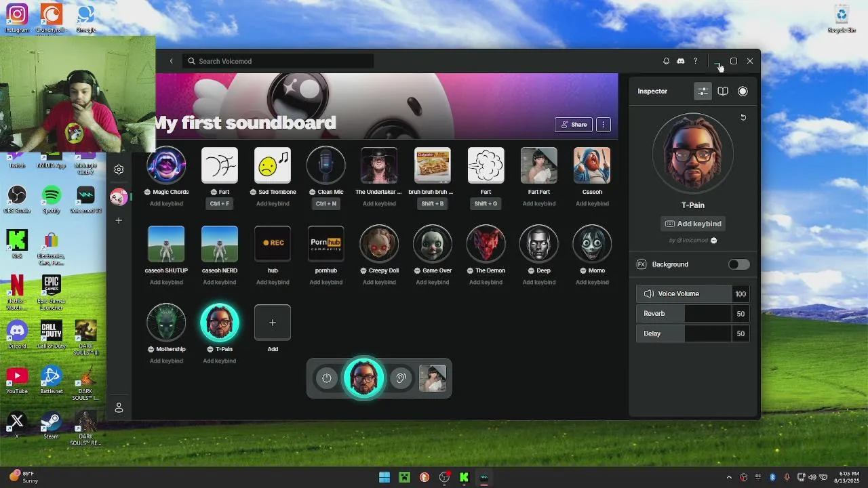Image resolution: width=868 pixels, height=488 pixels.
Task: Play the caseoh SHUTUP sound
Action: click(x=166, y=244)
